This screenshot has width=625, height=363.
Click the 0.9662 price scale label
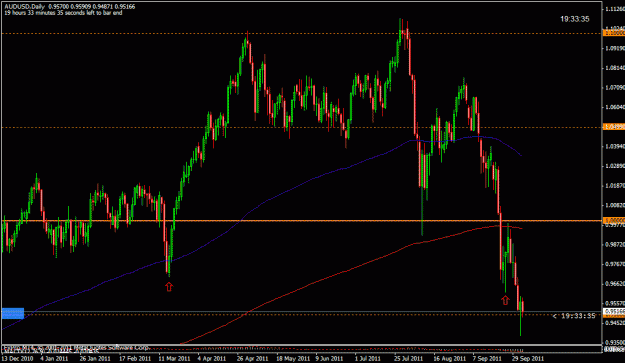coord(614,284)
